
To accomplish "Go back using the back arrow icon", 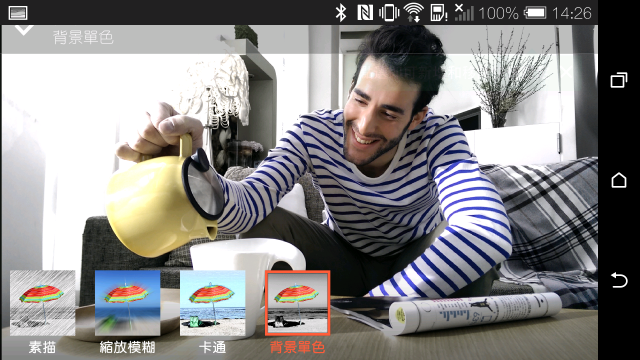I will pyautogui.click(x=619, y=280).
